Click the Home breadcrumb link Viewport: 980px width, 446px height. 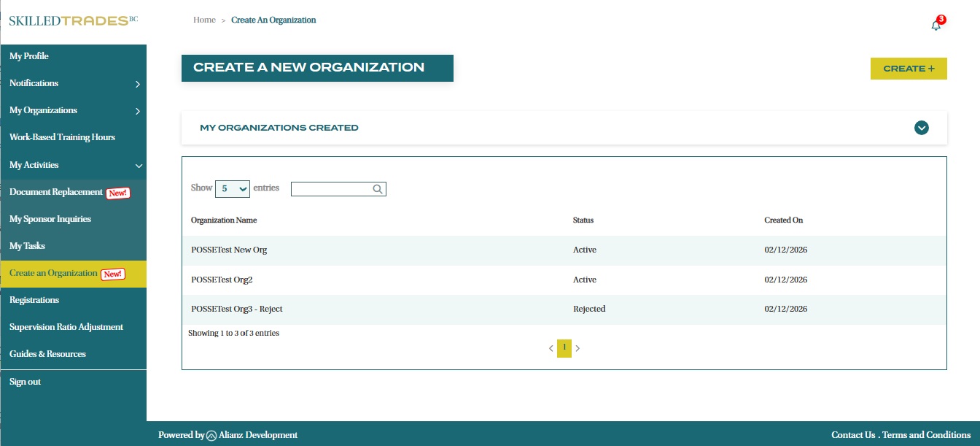tap(204, 20)
